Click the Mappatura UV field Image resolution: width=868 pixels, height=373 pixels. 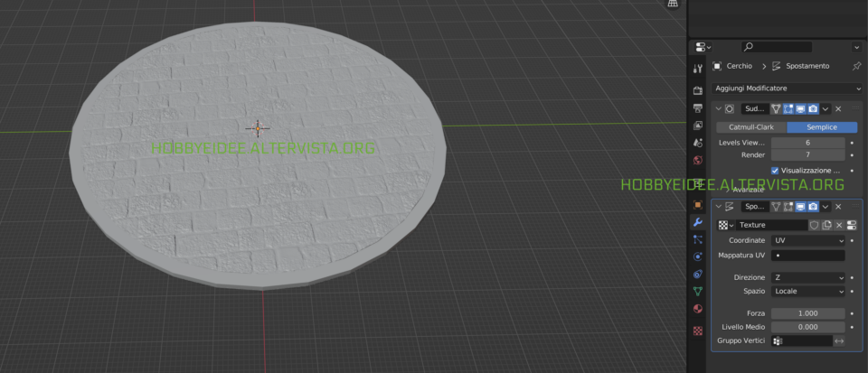tap(808, 256)
